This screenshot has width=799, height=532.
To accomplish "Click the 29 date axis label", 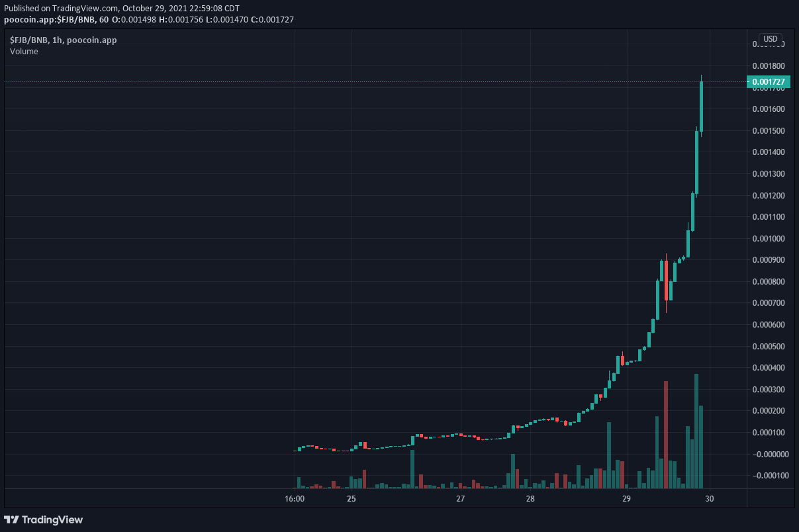I will pos(626,498).
